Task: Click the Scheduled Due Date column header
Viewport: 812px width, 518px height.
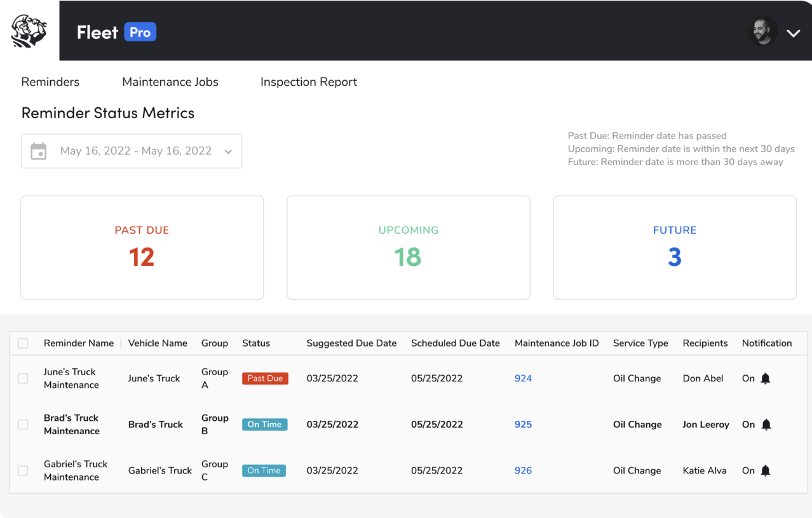Action: pos(456,343)
